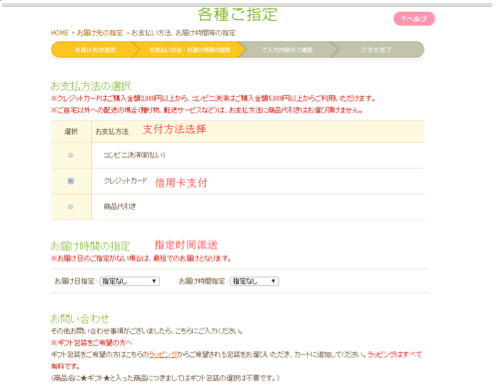Click the コンビニ決済(前払い) label text

coord(134,155)
